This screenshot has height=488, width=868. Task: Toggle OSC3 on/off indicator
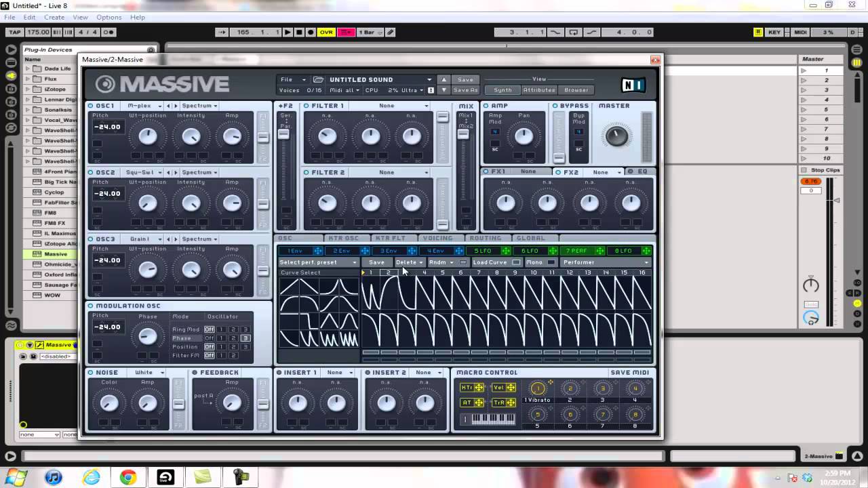click(x=91, y=239)
